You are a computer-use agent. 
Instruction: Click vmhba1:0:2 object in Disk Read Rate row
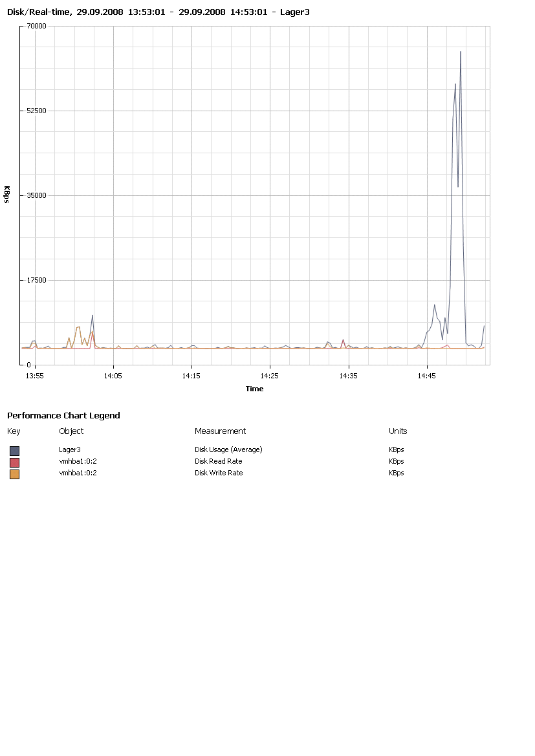pos(78,461)
